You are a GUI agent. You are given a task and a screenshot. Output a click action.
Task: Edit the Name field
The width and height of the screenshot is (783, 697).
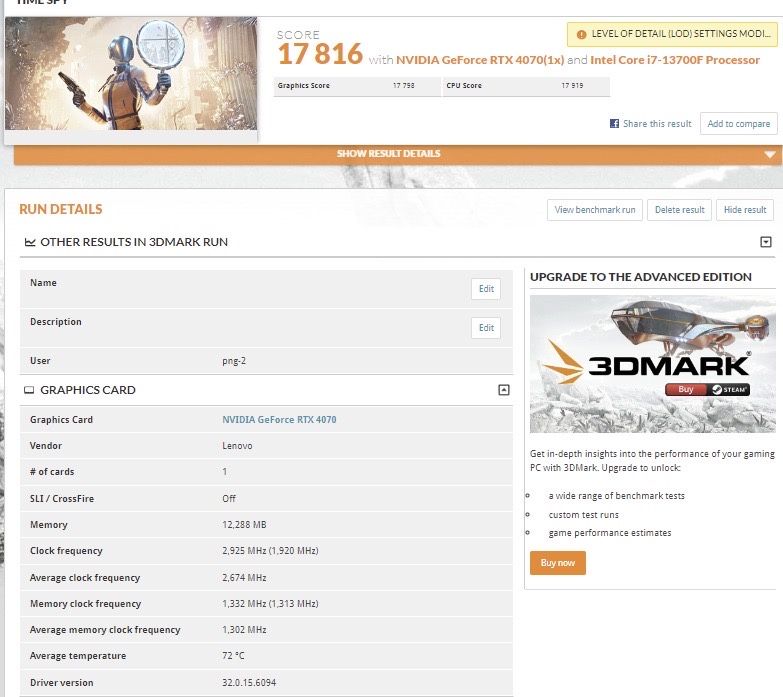coord(486,289)
